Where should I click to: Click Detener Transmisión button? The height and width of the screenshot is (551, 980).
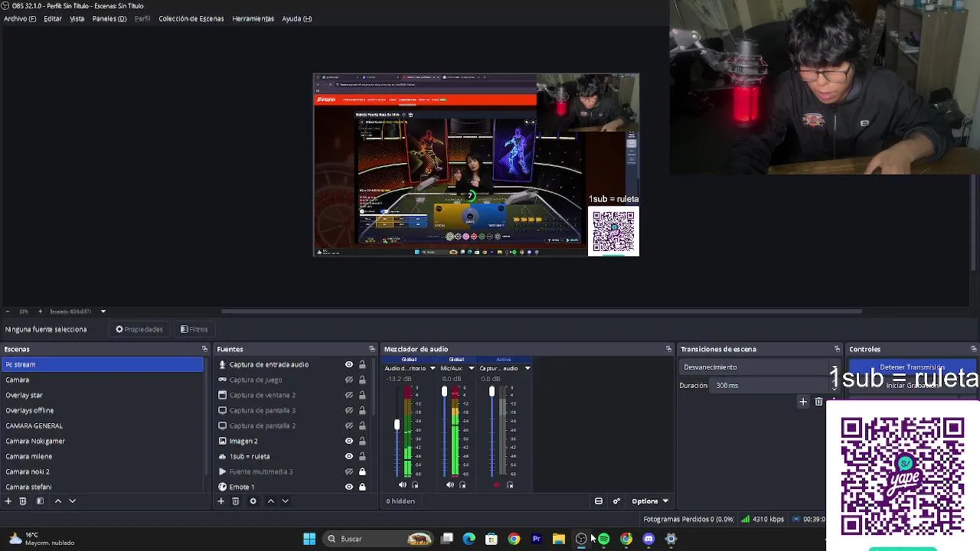pyautogui.click(x=912, y=367)
